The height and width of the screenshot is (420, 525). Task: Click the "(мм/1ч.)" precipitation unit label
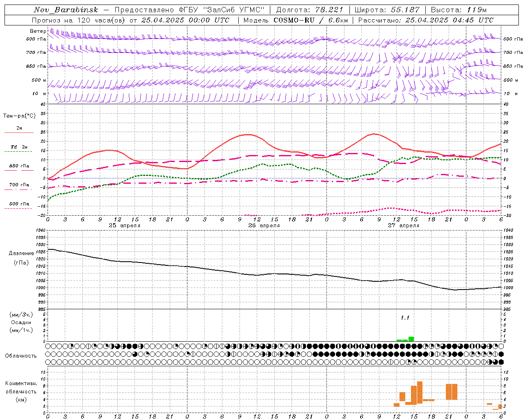click(21, 330)
